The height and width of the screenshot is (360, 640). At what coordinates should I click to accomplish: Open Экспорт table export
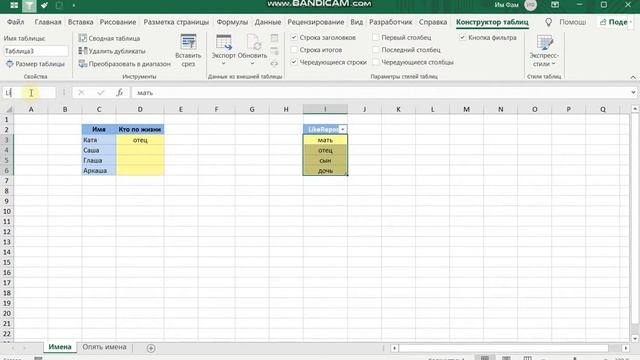(x=224, y=50)
